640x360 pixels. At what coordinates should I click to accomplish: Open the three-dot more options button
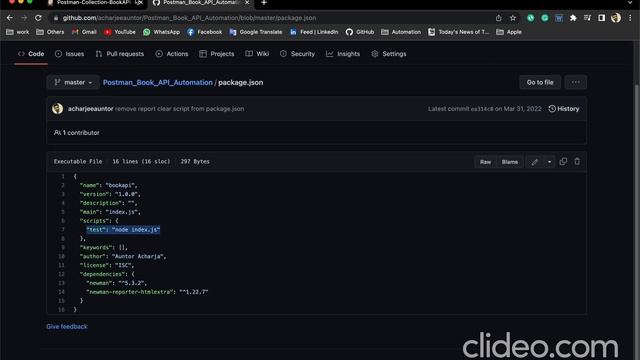point(576,82)
